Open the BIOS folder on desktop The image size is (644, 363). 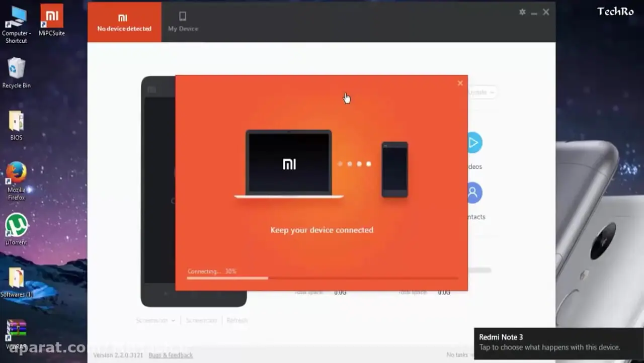pyautogui.click(x=16, y=126)
